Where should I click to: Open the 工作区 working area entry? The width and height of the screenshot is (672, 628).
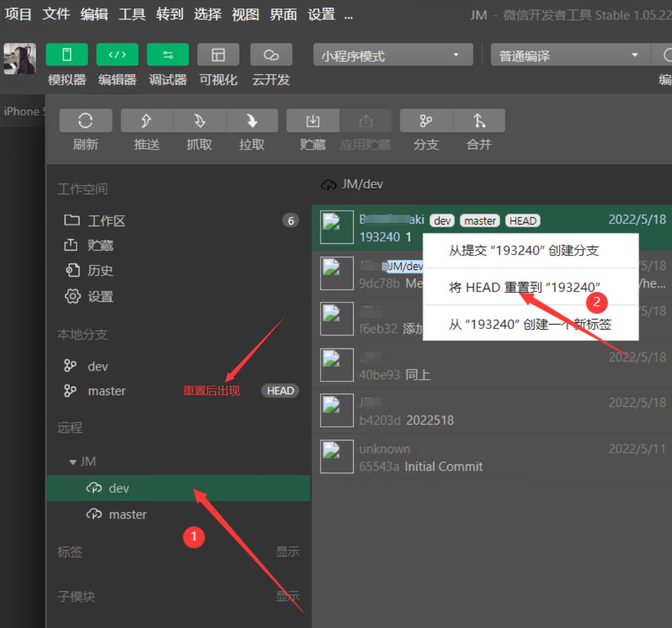[x=178, y=221]
